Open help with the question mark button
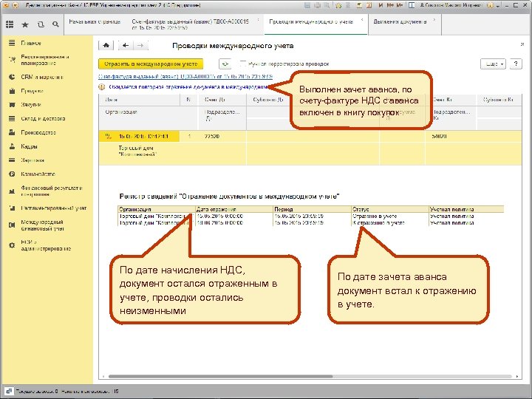Screen dimensions: 532x399 [x=515, y=64]
